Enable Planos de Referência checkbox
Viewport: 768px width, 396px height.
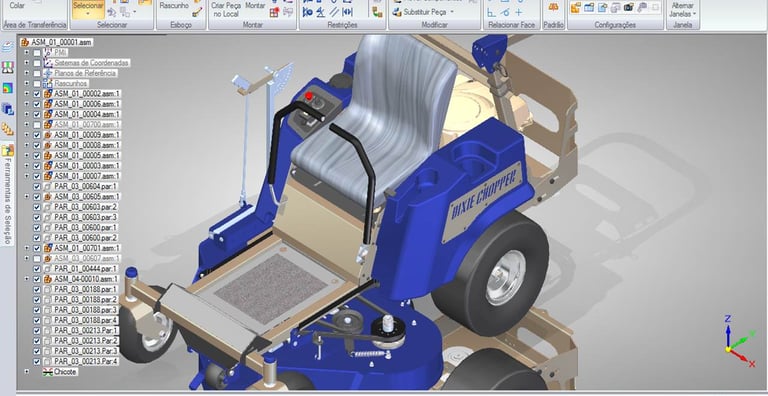(37, 73)
